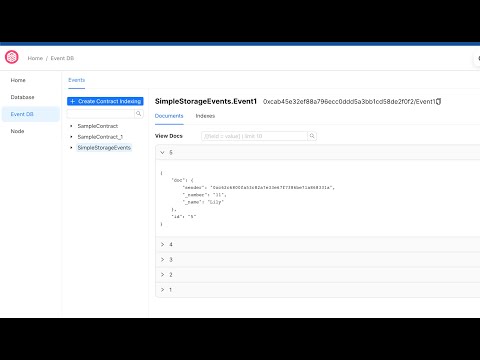Expand document 1 row
480x360 pixels.
coord(317,290)
